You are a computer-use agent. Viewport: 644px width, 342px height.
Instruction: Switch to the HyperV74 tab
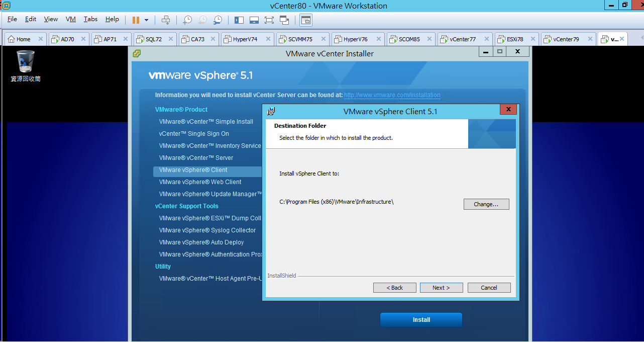(245, 39)
